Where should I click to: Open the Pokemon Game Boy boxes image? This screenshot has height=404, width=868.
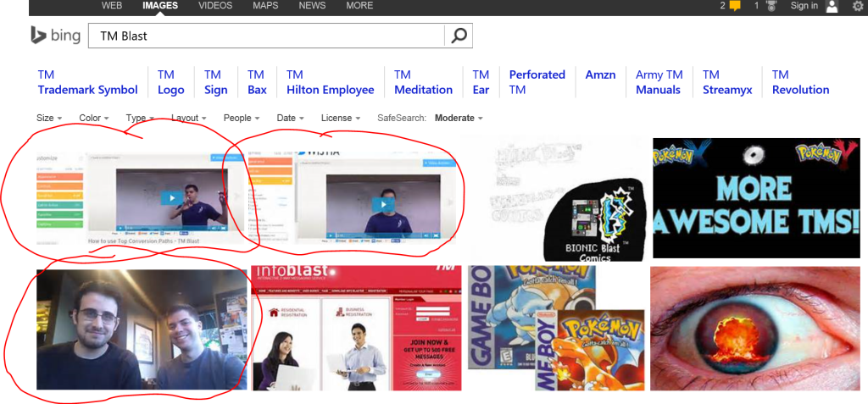[x=556, y=328]
